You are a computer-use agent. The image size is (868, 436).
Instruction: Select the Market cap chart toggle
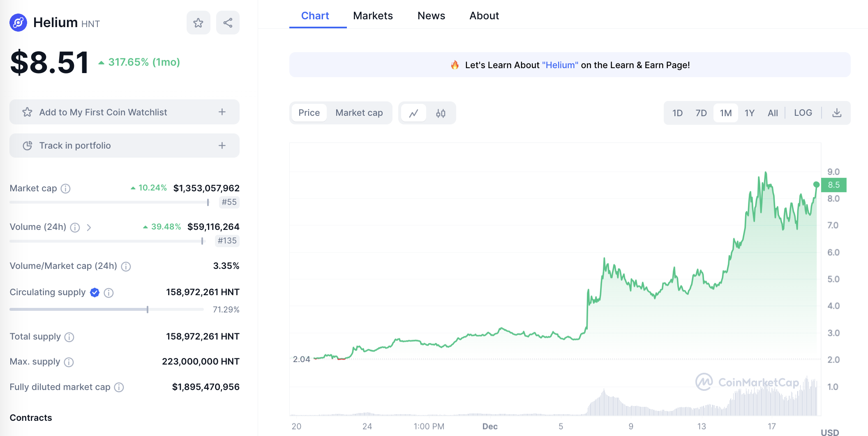click(x=359, y=113)
